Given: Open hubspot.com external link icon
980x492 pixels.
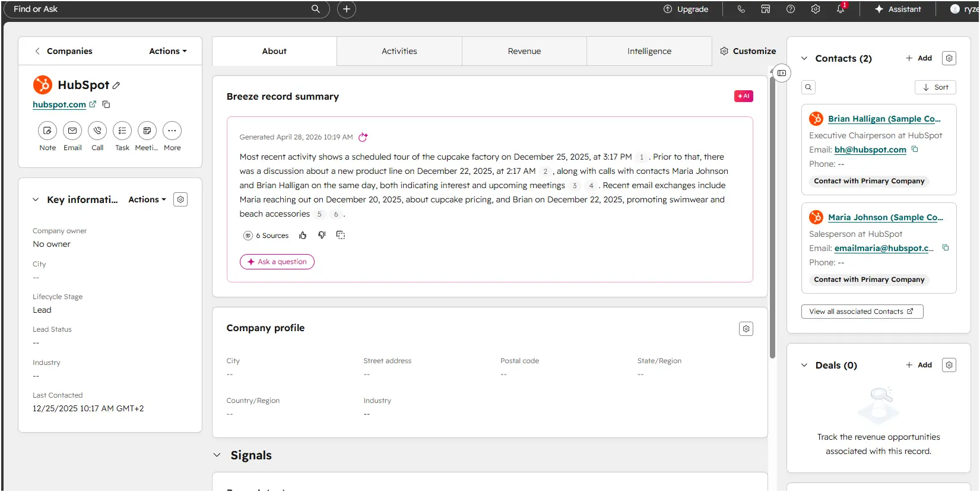Looking at the screenshot, I should [x=93, y=104].
